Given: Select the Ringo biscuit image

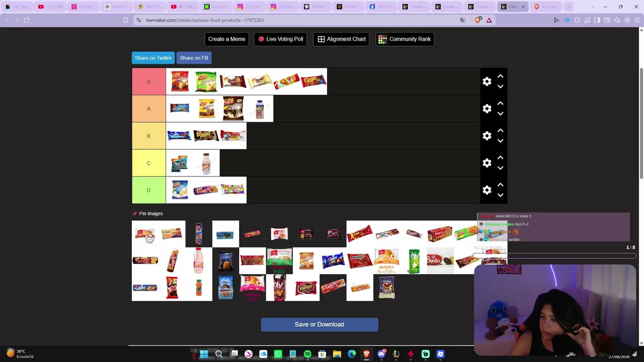Looking at the screenshot, I should pos(306,288).
